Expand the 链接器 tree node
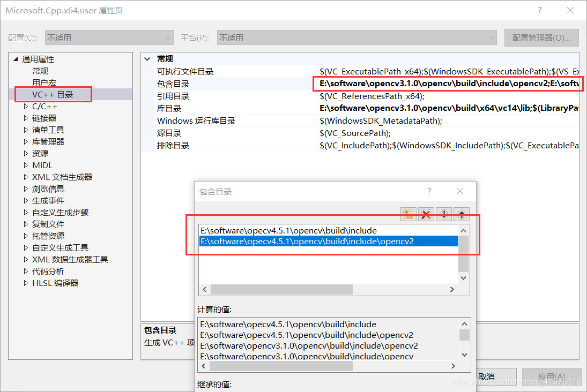 pos(26,118)
